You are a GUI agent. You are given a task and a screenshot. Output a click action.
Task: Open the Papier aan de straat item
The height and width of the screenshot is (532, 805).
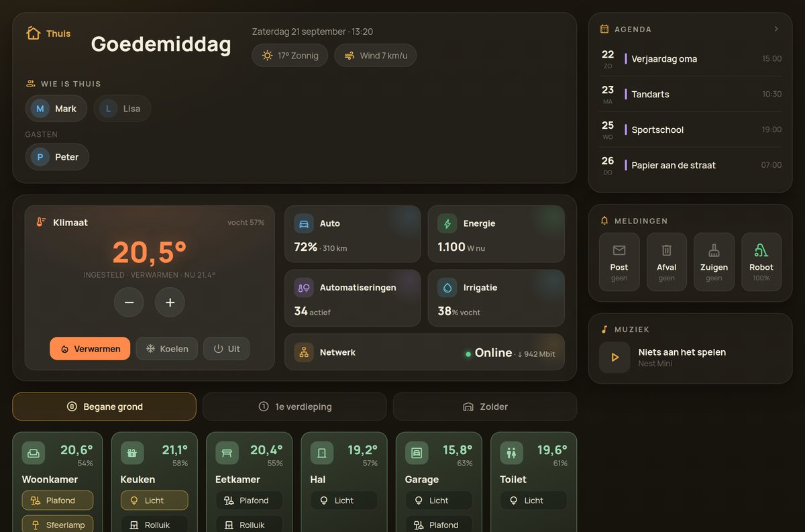pos(690,165)
